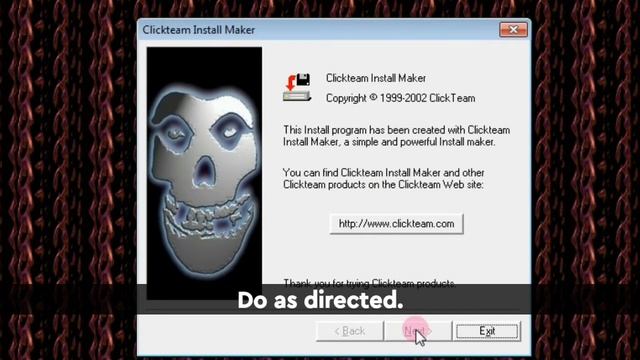Click the greyed-out Back button

350,331
